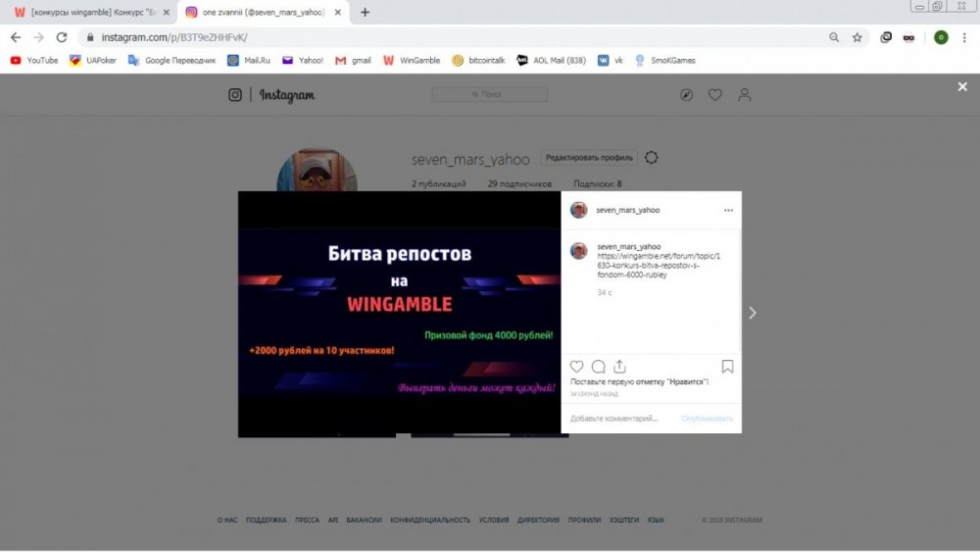Click the Instagram logo in header
This screenshot has height=552, width=980.
(x=272, y=95)
